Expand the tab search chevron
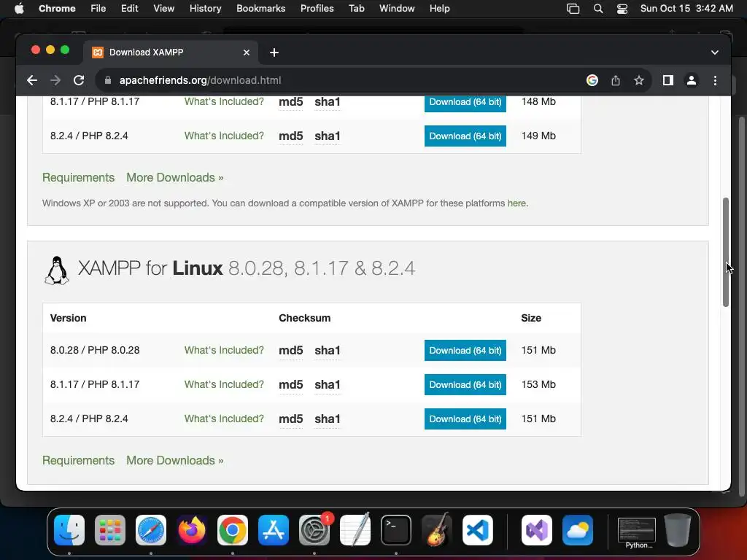 point(715,52)
